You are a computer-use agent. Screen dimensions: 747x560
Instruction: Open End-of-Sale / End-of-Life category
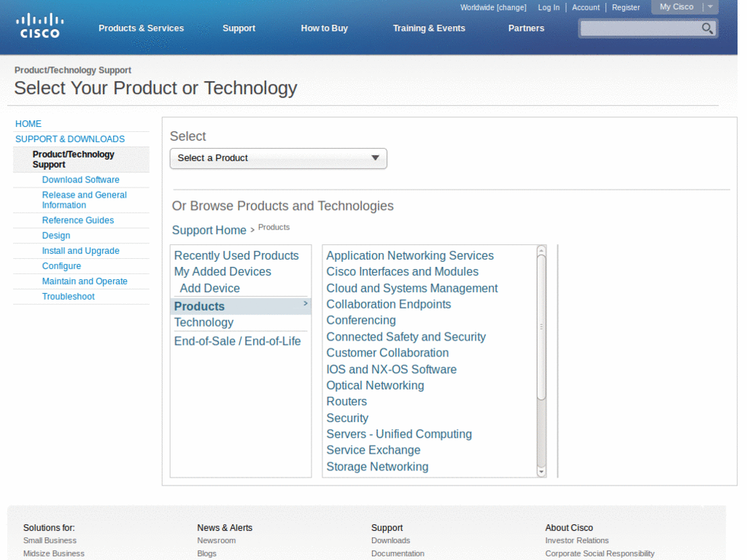[x=237, y=341]
